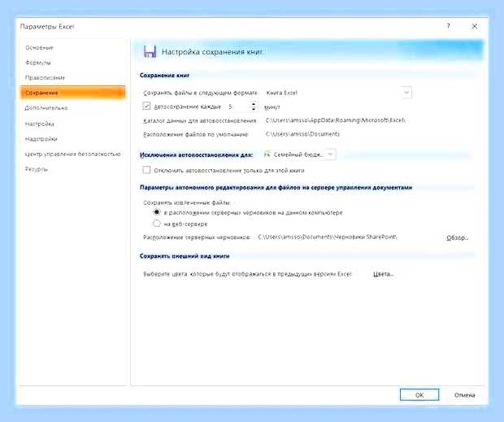Click the минут label after spinner
Screen dimensions: 504x422
(x=272, y=107)
